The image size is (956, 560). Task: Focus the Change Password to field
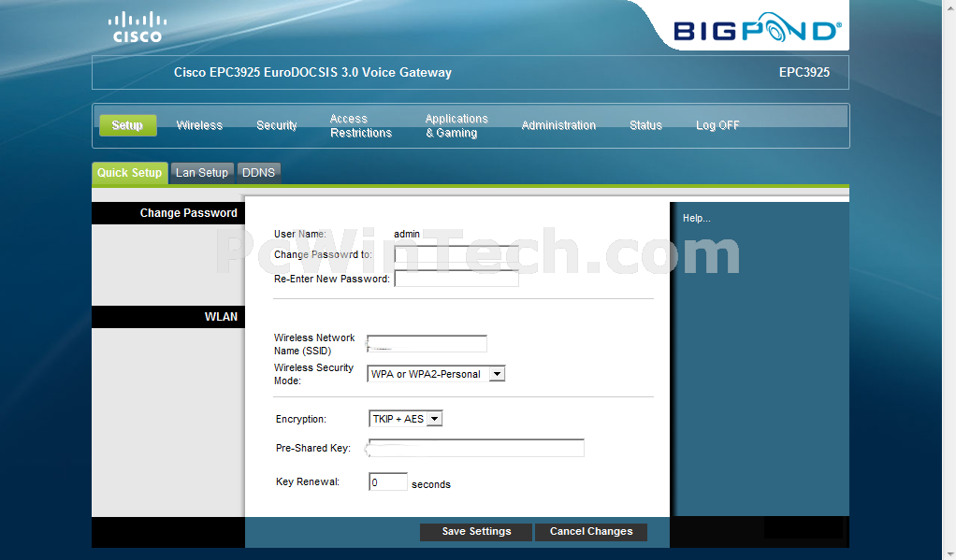coord(456,254)
